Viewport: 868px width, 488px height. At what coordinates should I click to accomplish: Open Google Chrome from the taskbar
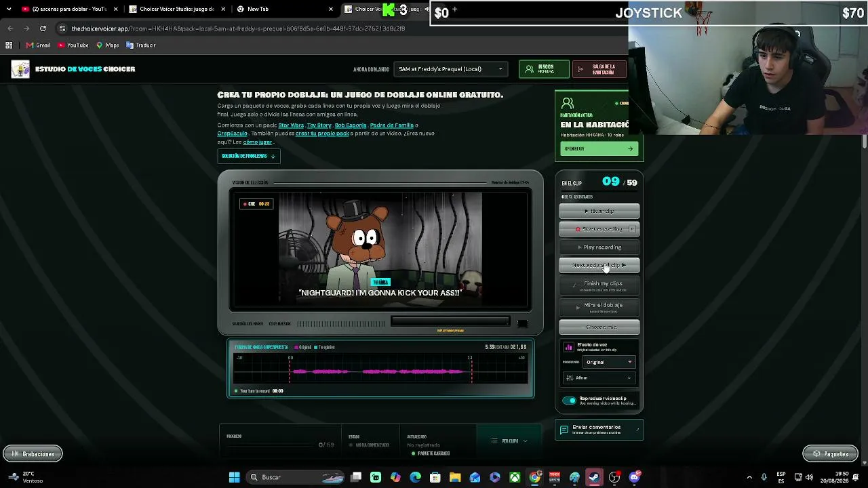coord(535,477)
